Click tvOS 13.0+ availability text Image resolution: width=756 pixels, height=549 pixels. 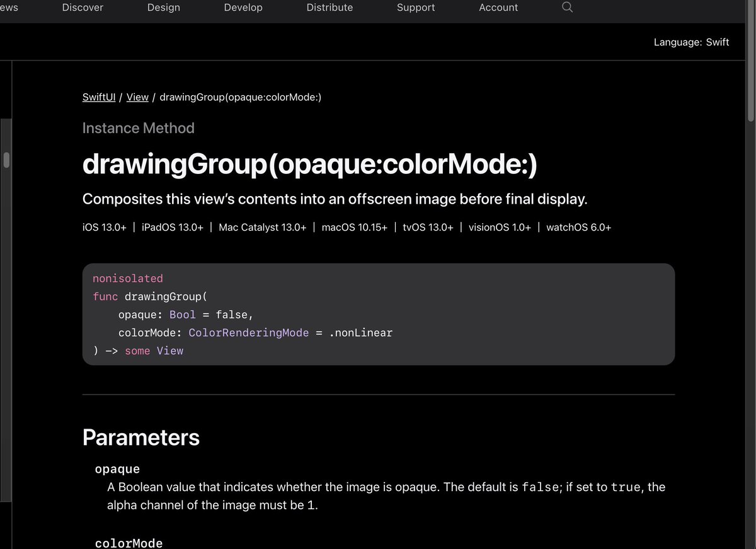pos(428,228)
